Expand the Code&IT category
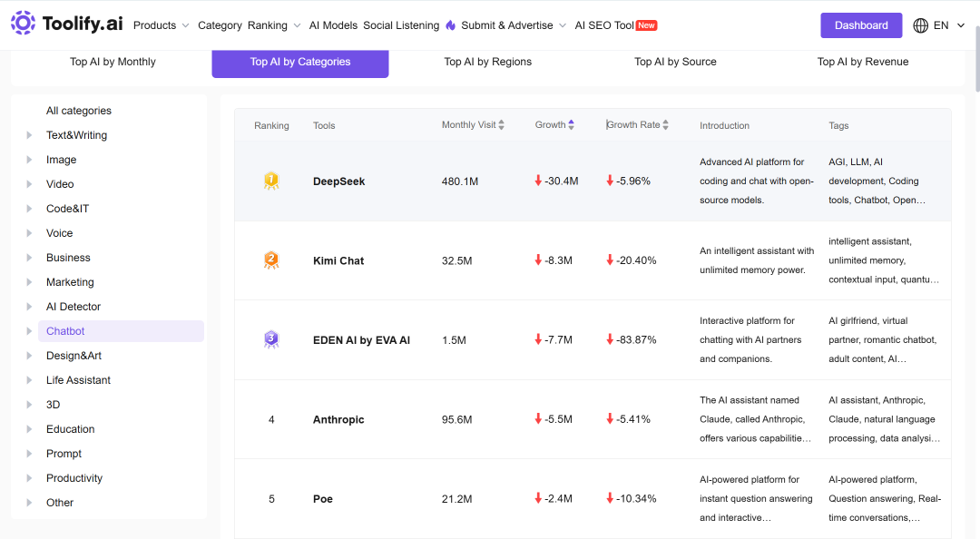The height and width of the screenshot is (539, 980). [x=29, y=208]
